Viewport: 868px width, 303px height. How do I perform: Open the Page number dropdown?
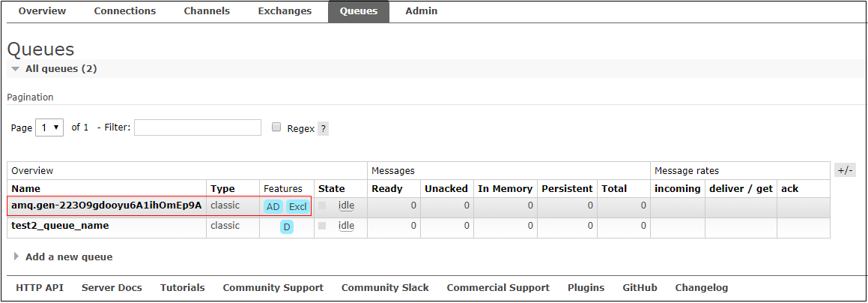coord(50,127)
